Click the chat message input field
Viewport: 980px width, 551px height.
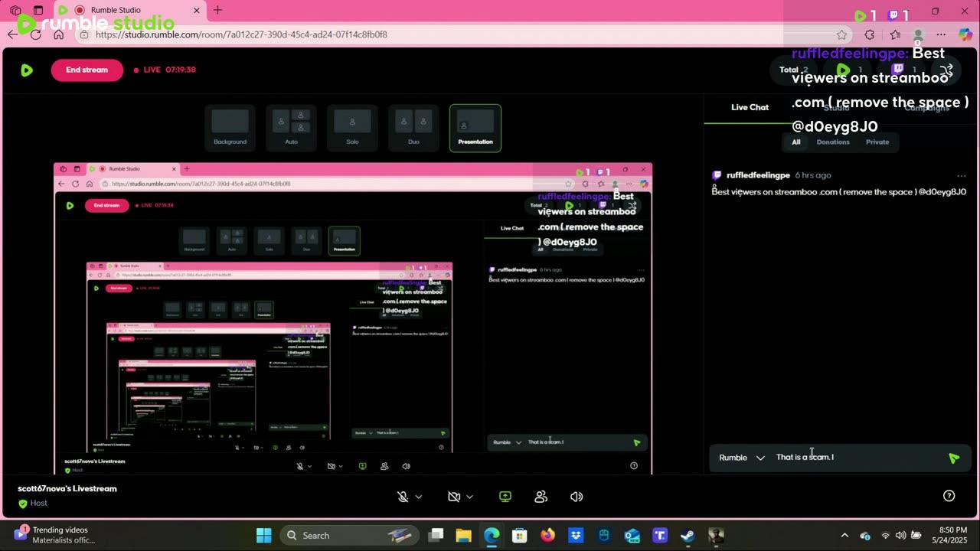click(x=857, y=458)
